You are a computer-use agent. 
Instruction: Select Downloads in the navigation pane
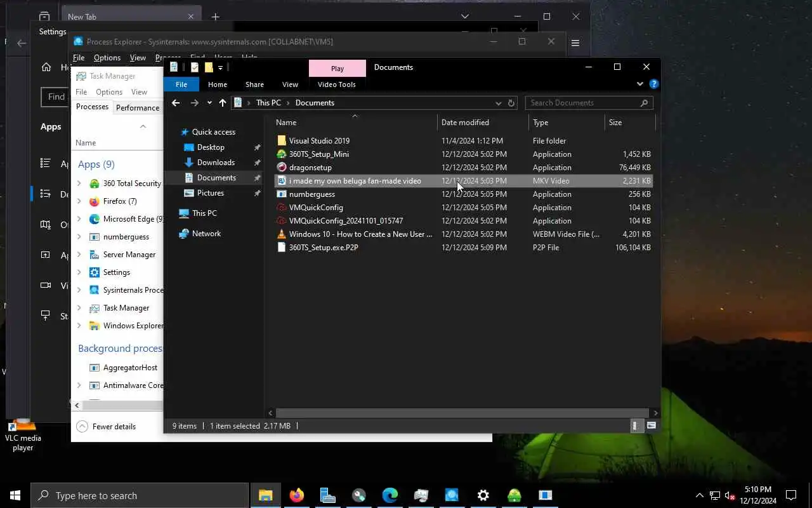click(x=216, y=163)
